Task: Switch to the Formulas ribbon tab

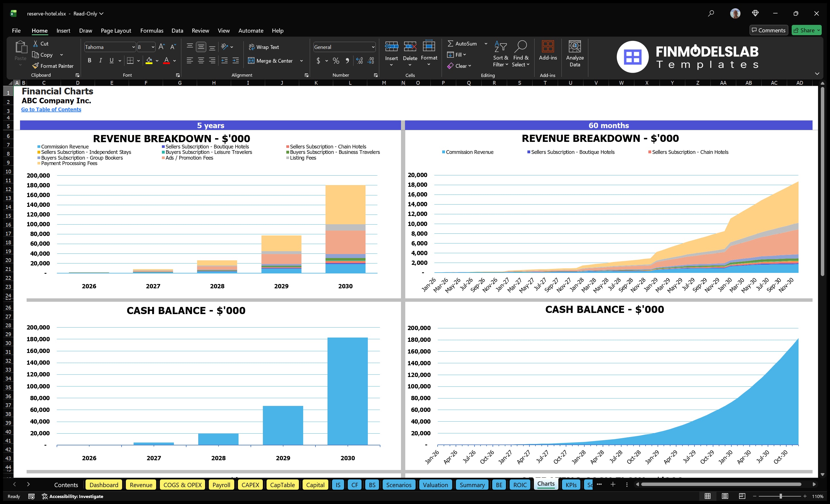Action: tap(152, 30)
